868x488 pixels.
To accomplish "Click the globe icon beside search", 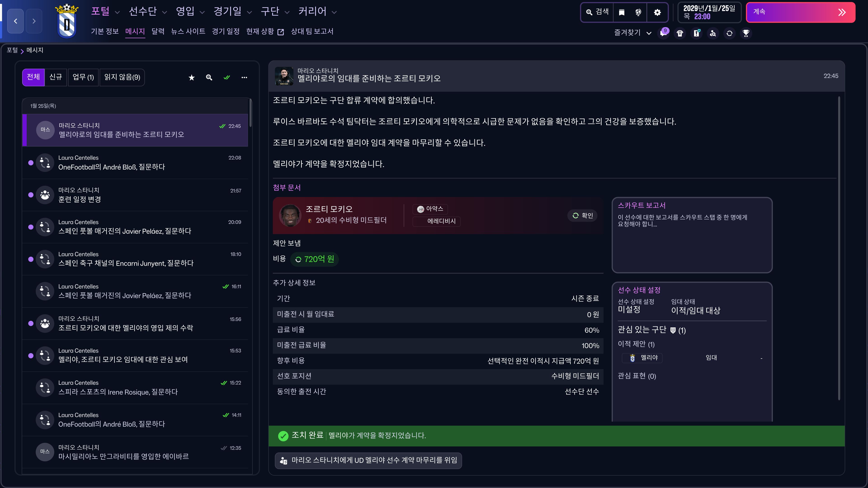I will coord(638,12).
